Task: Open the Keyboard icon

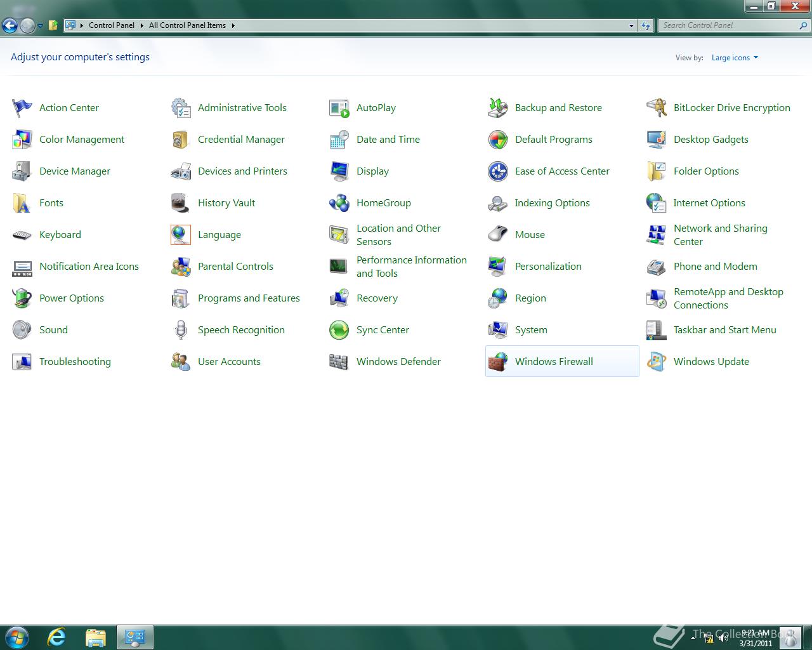Action: 22,235
